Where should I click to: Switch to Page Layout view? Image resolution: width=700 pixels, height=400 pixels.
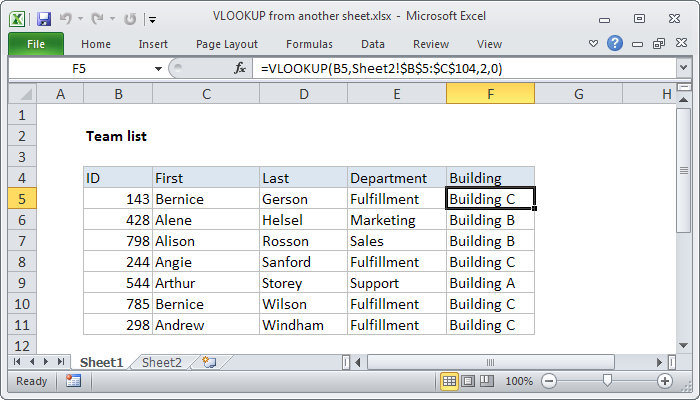[468, 381]
